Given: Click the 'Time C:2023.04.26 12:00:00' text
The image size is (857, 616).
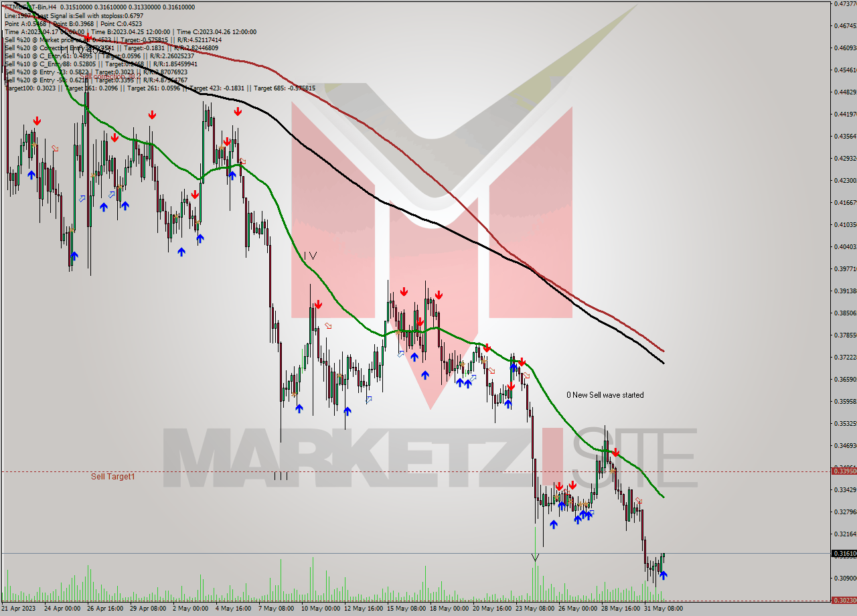Looking at the screenshot, I should pyautogui.click(x=216, y=31).
